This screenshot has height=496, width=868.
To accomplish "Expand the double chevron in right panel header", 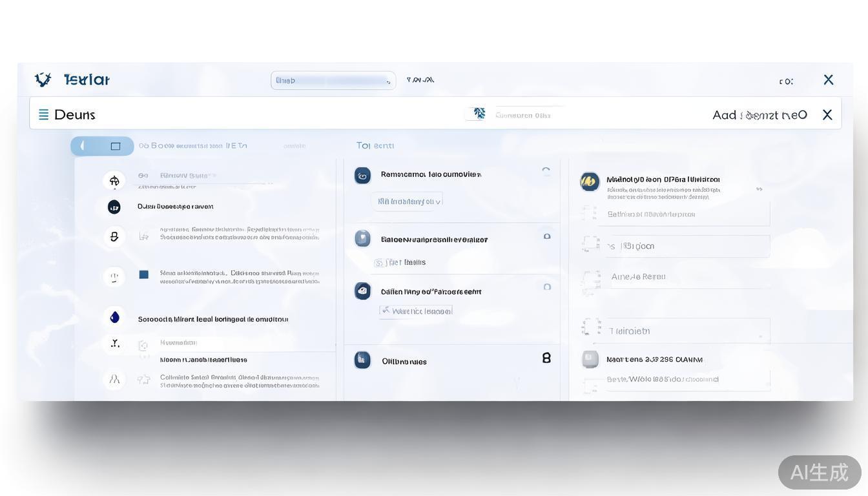I will (x=759, y=189).
